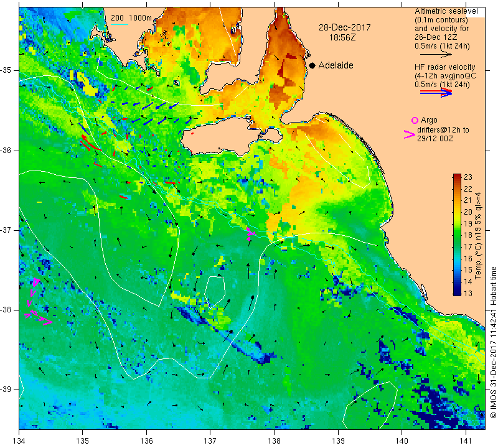Click the magenta Argo circle legend symbol
The height and width of the screenshot is (448, 498).
tap(415, 120)
